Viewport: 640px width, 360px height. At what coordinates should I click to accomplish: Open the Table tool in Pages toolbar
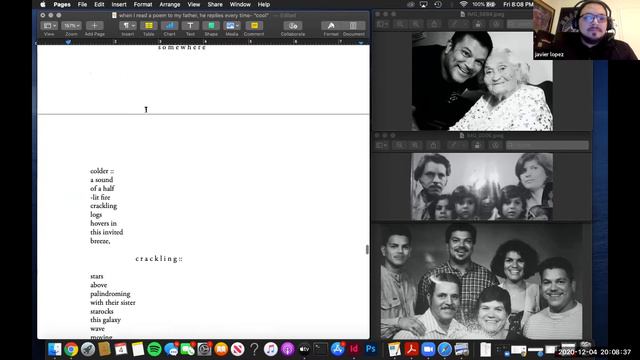pos(149,26)
